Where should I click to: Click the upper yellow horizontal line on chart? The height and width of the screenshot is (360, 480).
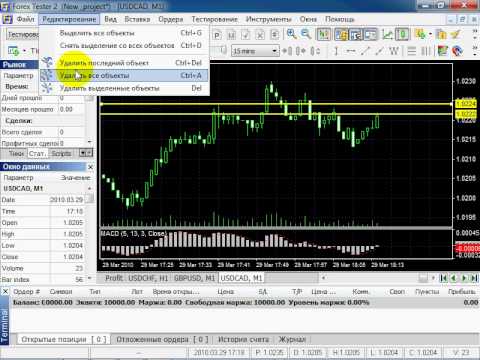click(x=276, y=104)
